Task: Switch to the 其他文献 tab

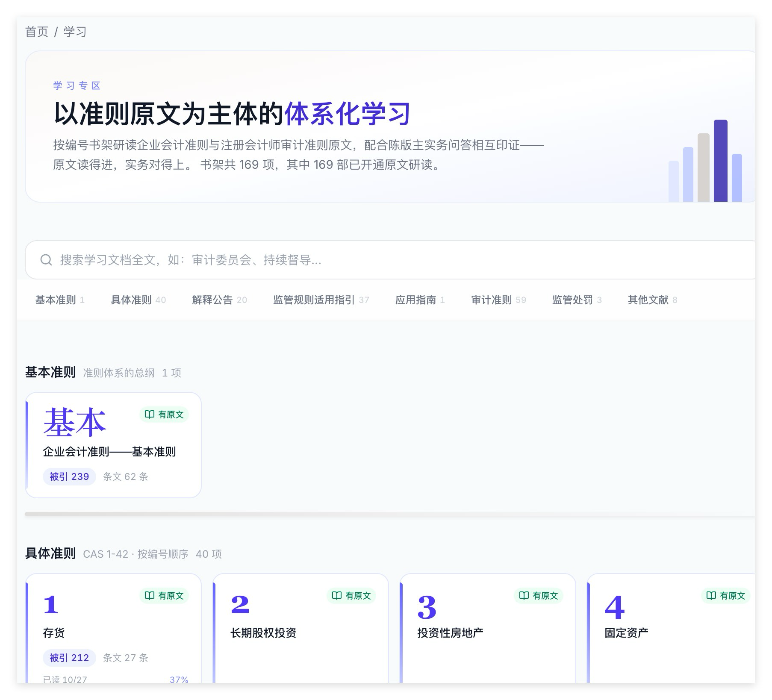Action: pyautogui.click(x=652, y=300)
